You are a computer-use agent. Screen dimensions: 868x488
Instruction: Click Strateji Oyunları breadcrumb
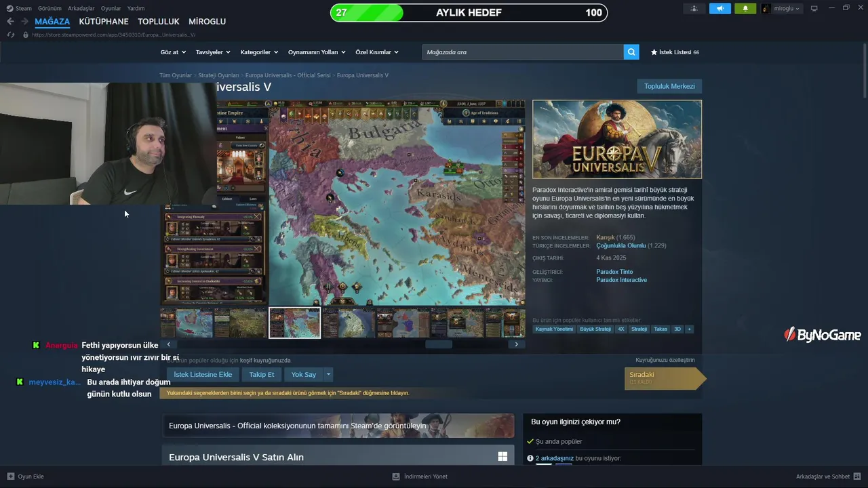click(218, 75)
